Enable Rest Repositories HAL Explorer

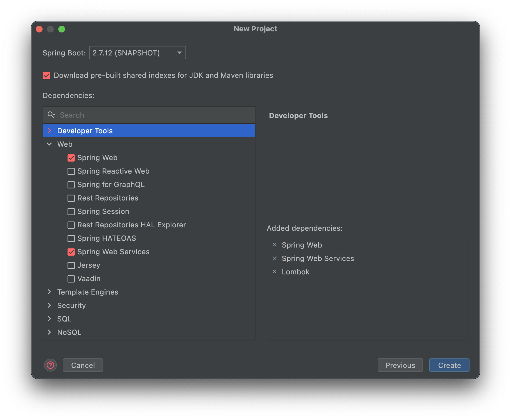coord(71,225)
